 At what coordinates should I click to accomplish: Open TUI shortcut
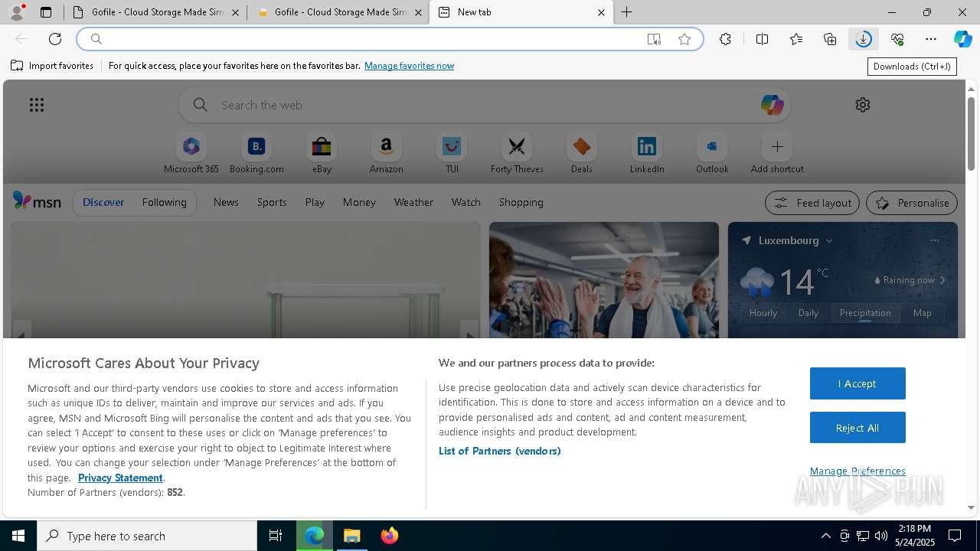(452, 154)
